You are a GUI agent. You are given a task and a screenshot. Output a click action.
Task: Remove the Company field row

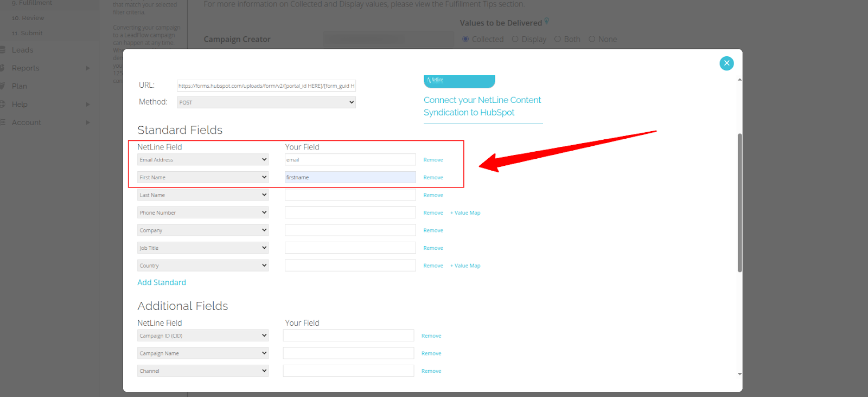(x=433, y=230)
